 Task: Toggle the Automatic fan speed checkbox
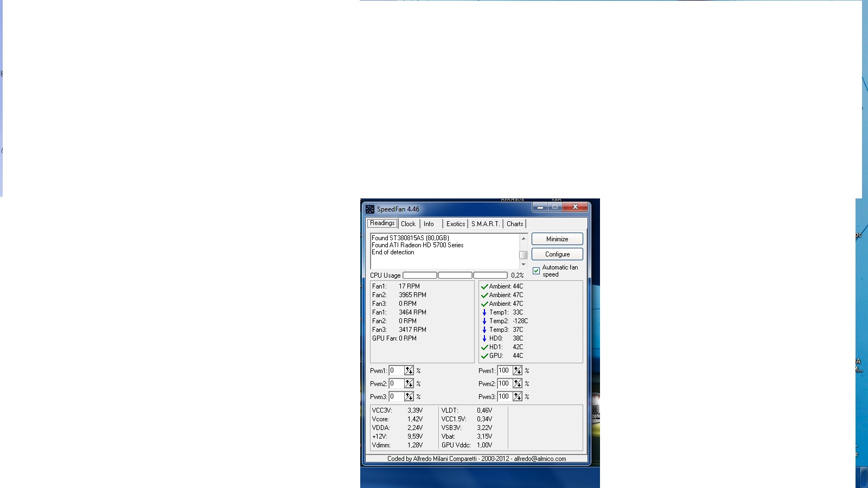[x=536, y=271]
